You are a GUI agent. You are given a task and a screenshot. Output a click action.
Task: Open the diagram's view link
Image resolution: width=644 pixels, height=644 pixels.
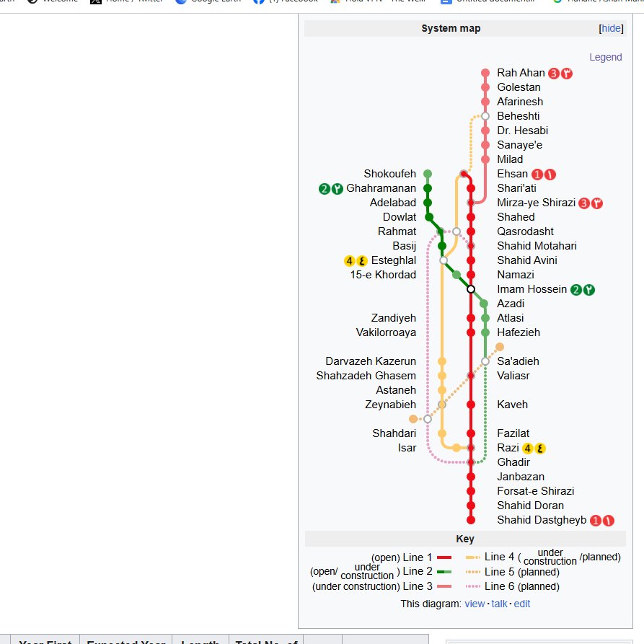pos(475,604)
